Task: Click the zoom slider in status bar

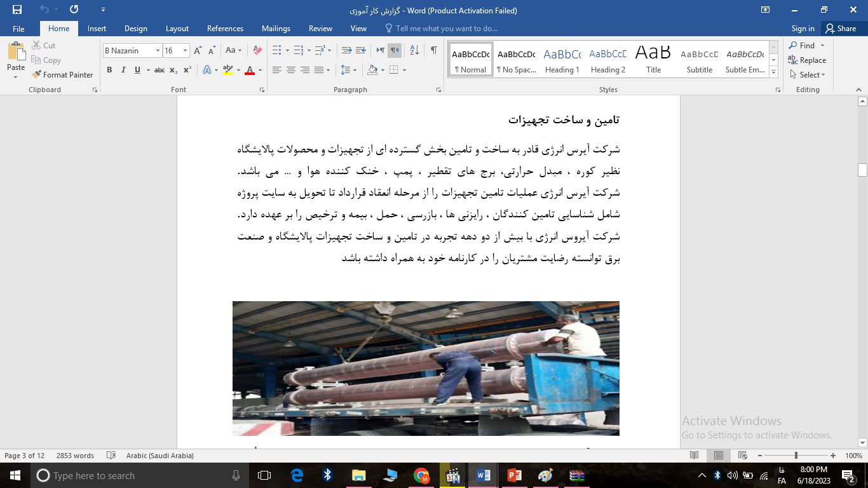Action: point(796,456)
